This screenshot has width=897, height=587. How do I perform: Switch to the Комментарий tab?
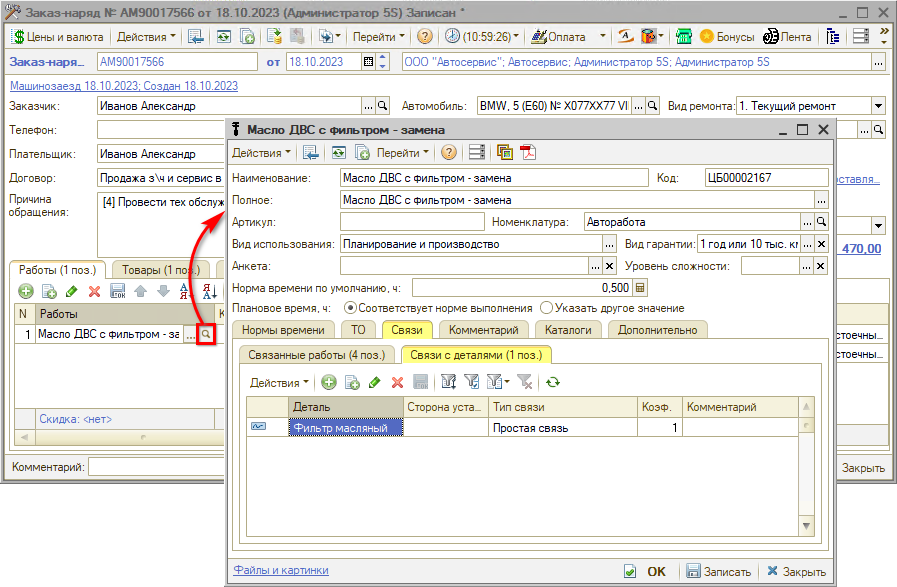[x=483, y=330]
